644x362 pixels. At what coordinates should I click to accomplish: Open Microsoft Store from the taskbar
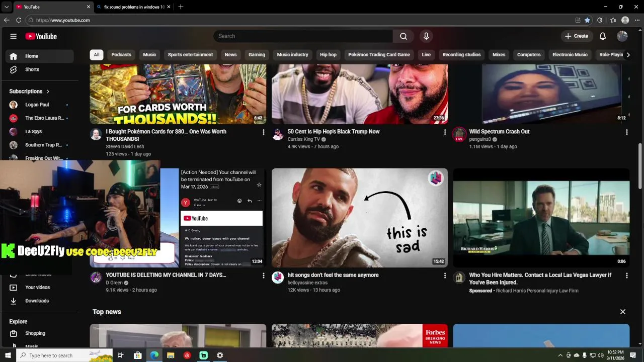click(x=137, y=355)
